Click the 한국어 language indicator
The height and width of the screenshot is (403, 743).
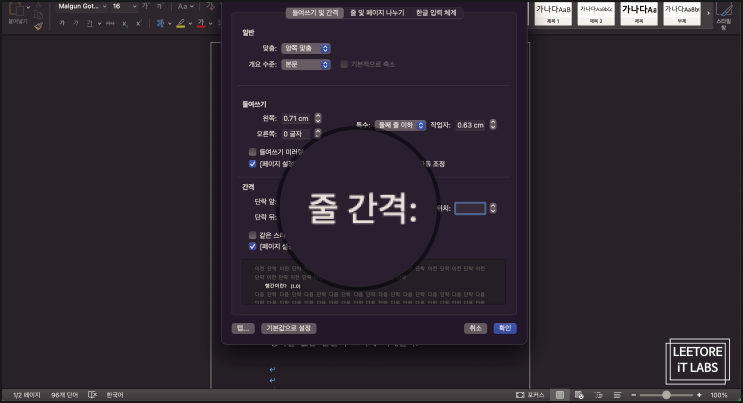115,395
